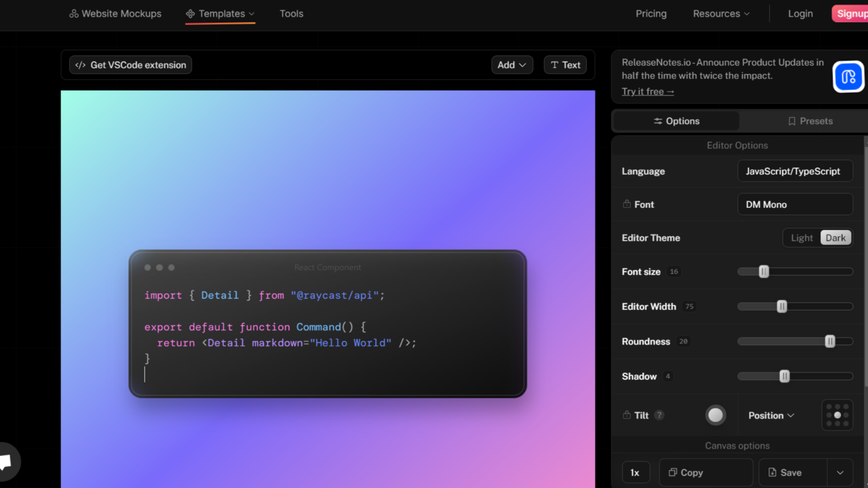The image size is (868, 488).
Task: Select the Dark editor theme
Action: click(x=835, y=238)
